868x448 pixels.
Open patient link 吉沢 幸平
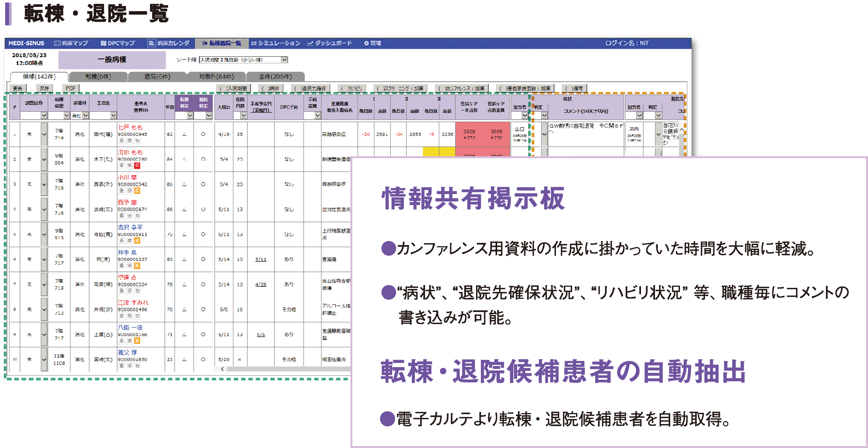130,227
